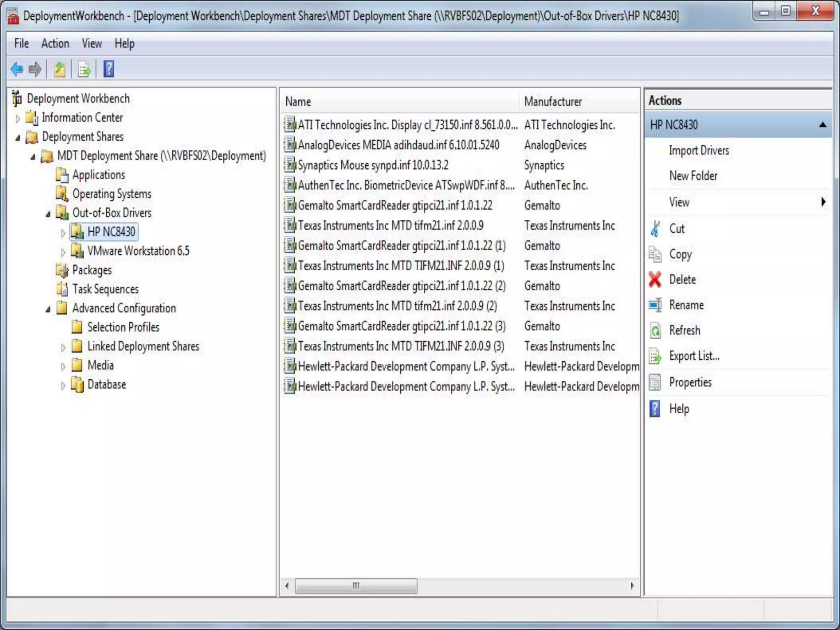Click the Cut scissors icon in Actions

[x=655, y=228]
